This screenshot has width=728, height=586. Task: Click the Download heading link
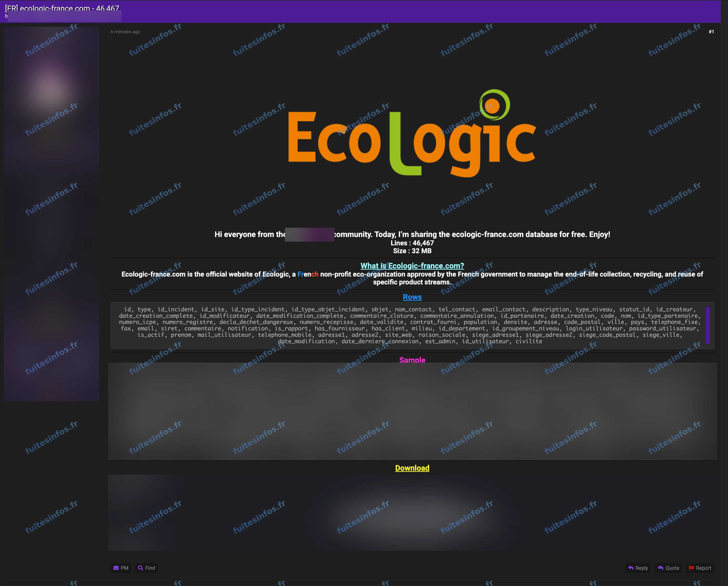412,468
